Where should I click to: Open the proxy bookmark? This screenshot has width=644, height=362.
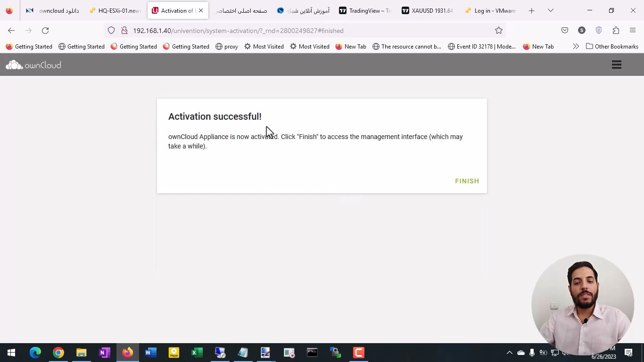point(226,47)
